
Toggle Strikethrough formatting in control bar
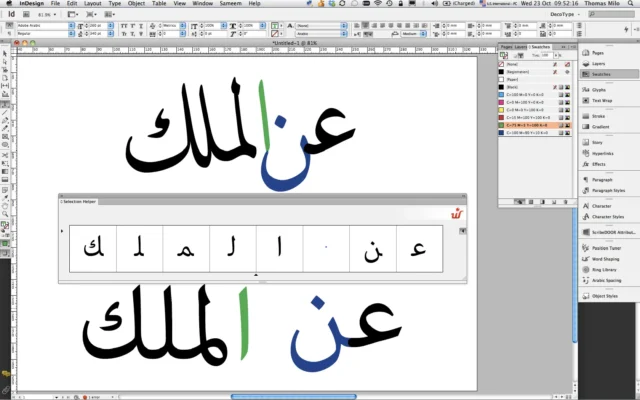pos(141,34)
